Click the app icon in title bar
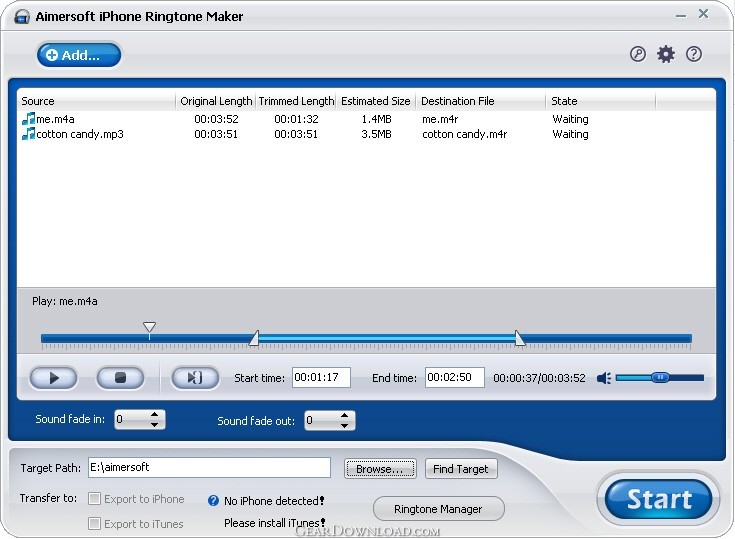 click(x=22, y=16)
